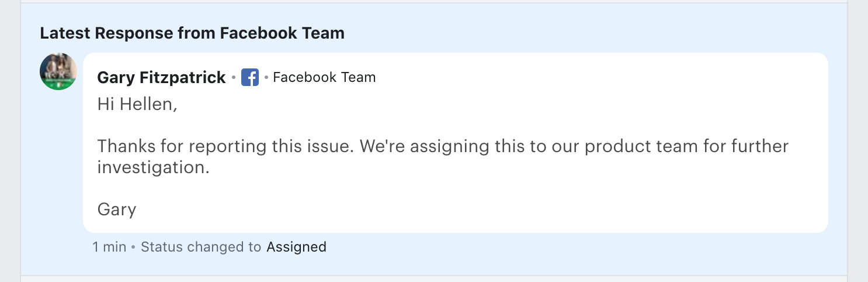Click the dot separator before Facebook Team
This screenshot has height=282, width=868.
(266, 77)
